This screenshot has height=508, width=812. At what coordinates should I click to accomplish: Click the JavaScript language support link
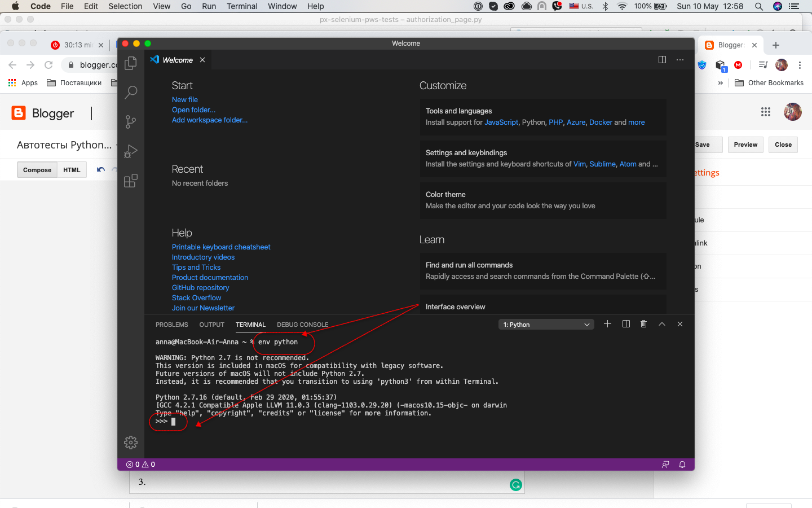501,122
